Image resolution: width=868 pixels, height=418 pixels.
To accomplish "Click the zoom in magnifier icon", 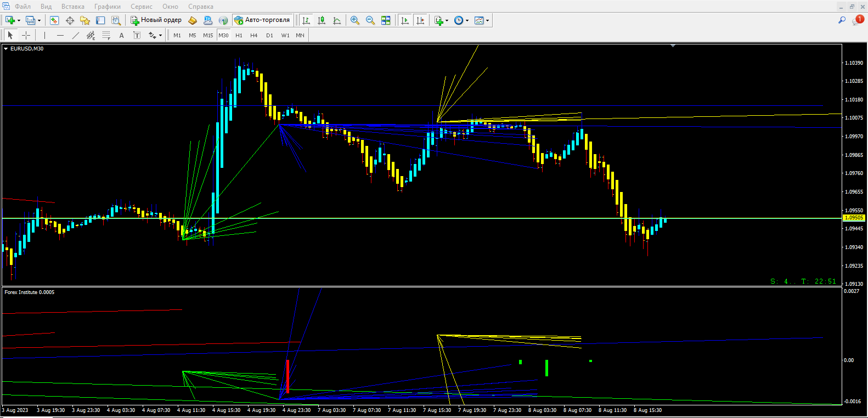I will [355, 20].
